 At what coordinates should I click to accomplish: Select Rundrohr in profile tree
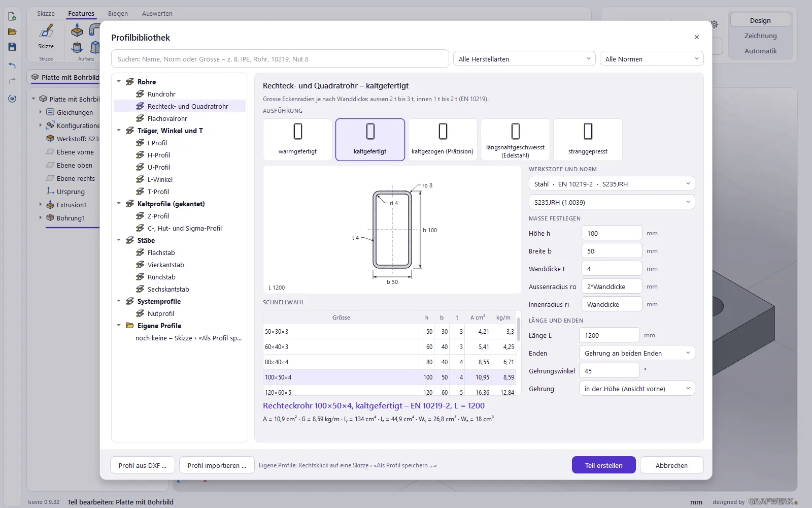coord(161,94)
